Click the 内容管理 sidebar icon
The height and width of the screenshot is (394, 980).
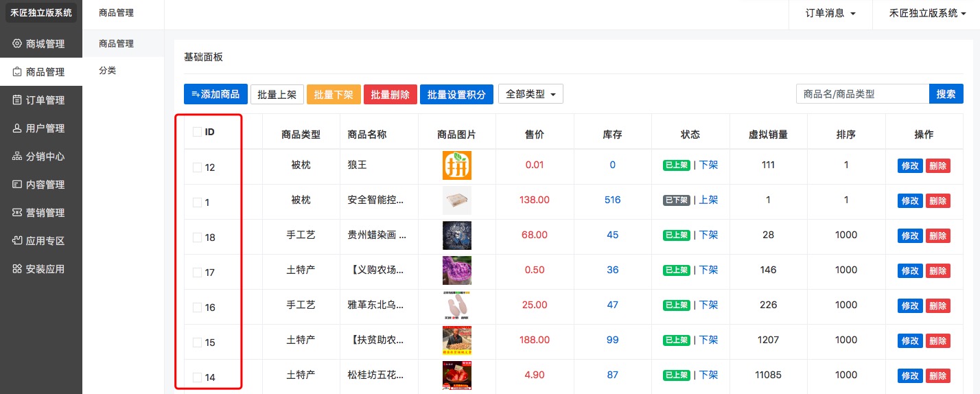coord(17,185)
